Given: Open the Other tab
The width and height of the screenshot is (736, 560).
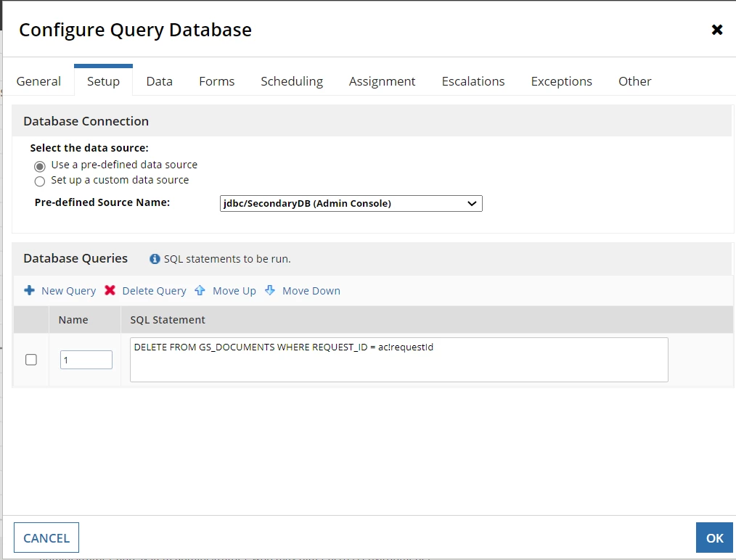Looking at the screenshot, I should 634,81.
